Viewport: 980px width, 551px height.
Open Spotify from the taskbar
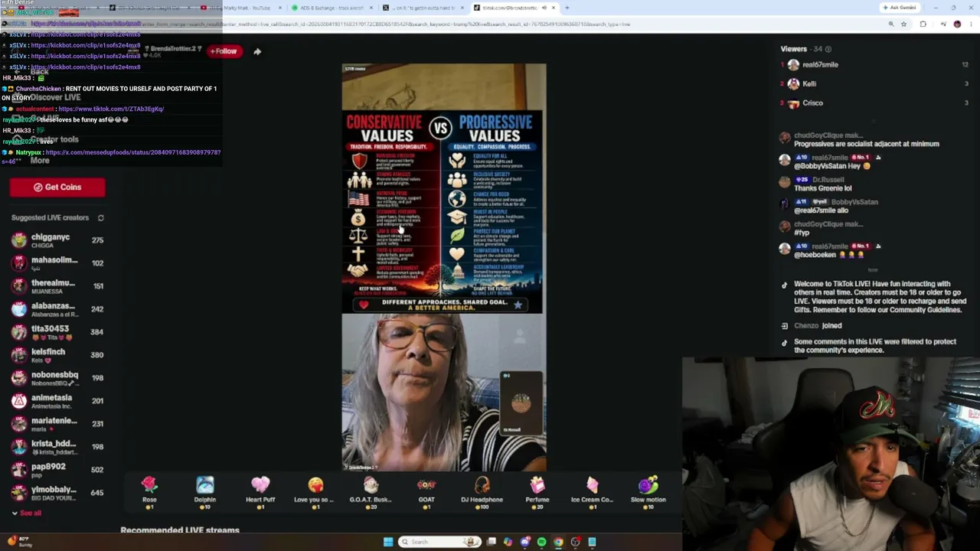[541, 542]
